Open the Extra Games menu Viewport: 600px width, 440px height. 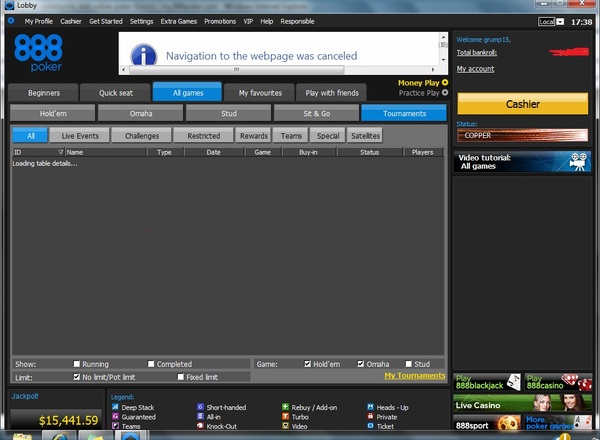(179, 21)
